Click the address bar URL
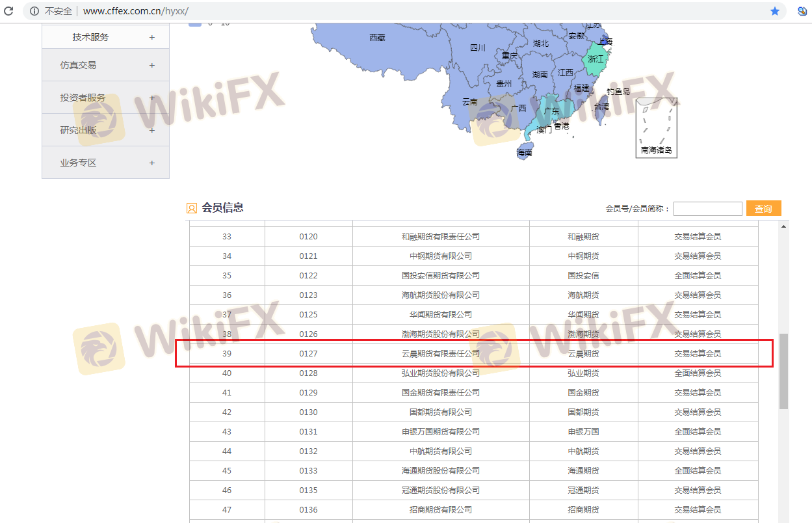Viewport: 812px width, 523px height. (x=135, y=11)
